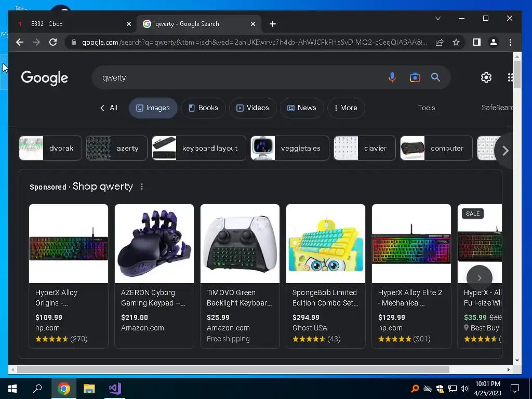Close the qwerty Google Search tab

click(253, 24)
